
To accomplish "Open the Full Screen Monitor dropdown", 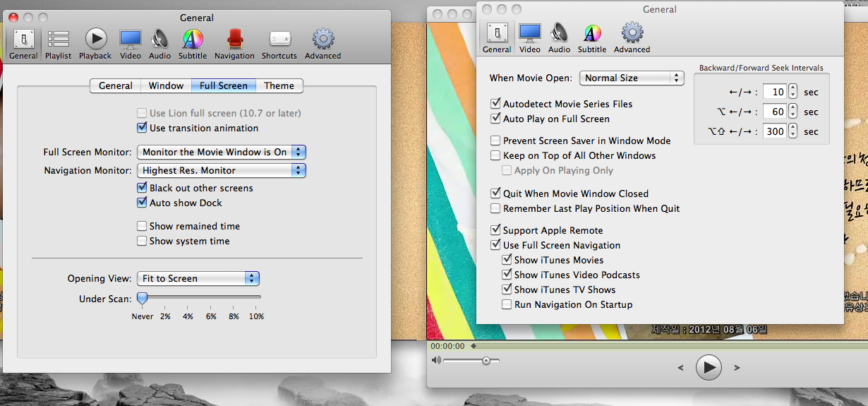I will (222, 152).
